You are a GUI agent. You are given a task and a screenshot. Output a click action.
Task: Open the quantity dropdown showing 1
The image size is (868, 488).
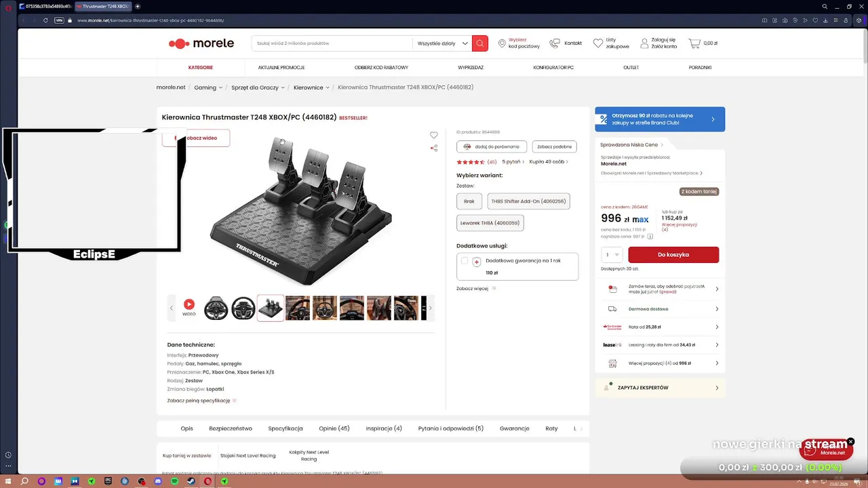point(612,255)
